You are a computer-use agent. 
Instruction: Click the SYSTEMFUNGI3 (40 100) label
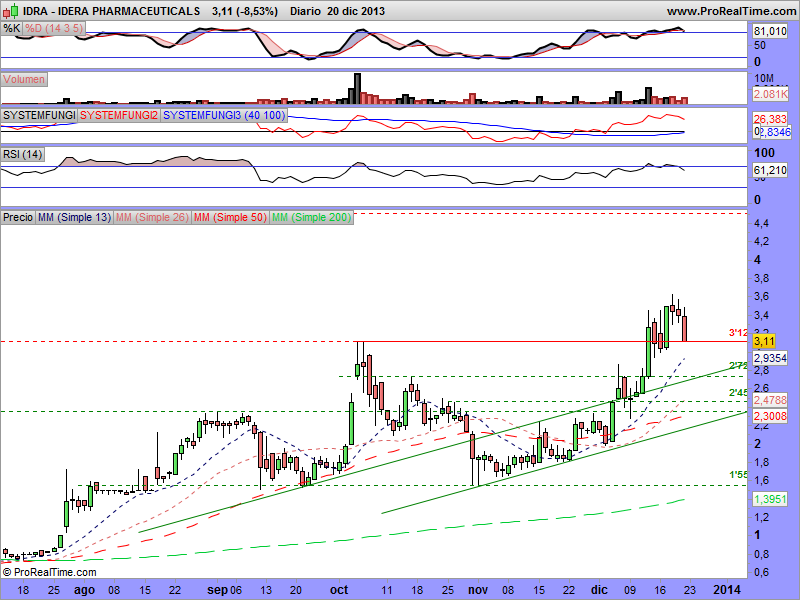[224, 115]
